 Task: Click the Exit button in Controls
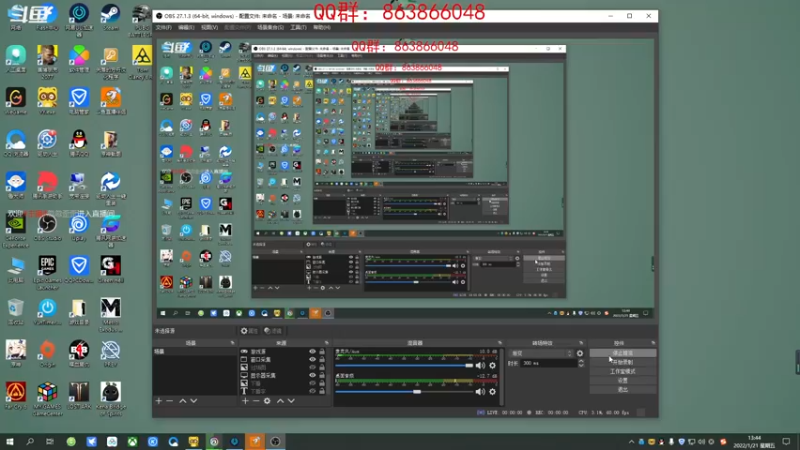[x=623, y=390]
